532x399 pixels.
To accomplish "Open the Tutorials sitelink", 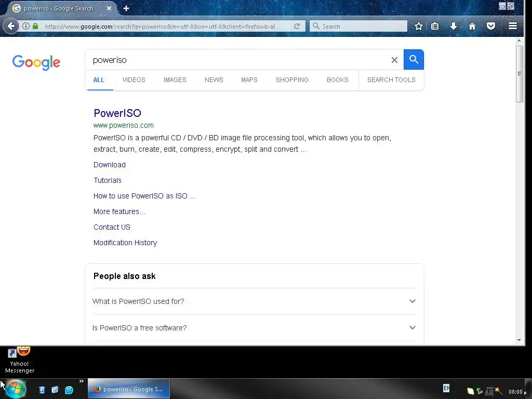I will point(107,180).
